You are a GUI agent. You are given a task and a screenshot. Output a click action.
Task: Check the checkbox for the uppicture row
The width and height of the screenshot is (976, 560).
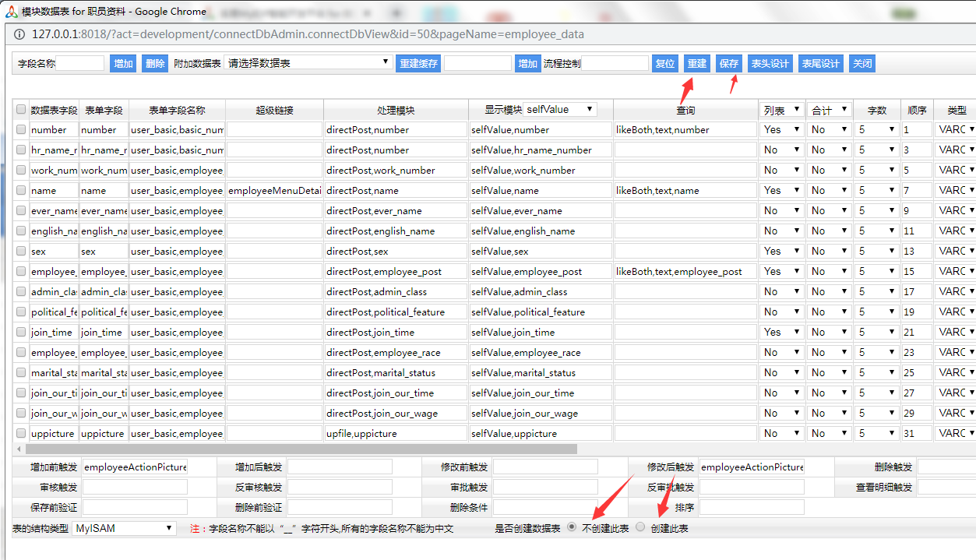coord(21,433)
